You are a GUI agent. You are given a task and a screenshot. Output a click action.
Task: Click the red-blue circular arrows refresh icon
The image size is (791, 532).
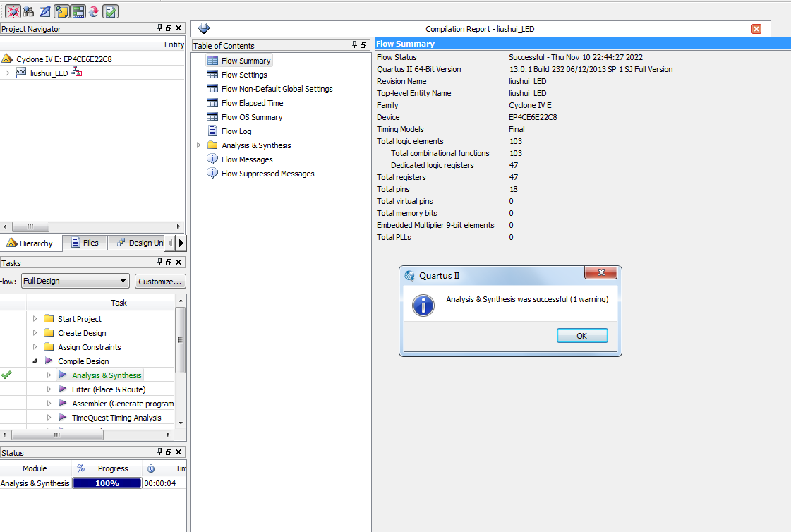[94, 11]
